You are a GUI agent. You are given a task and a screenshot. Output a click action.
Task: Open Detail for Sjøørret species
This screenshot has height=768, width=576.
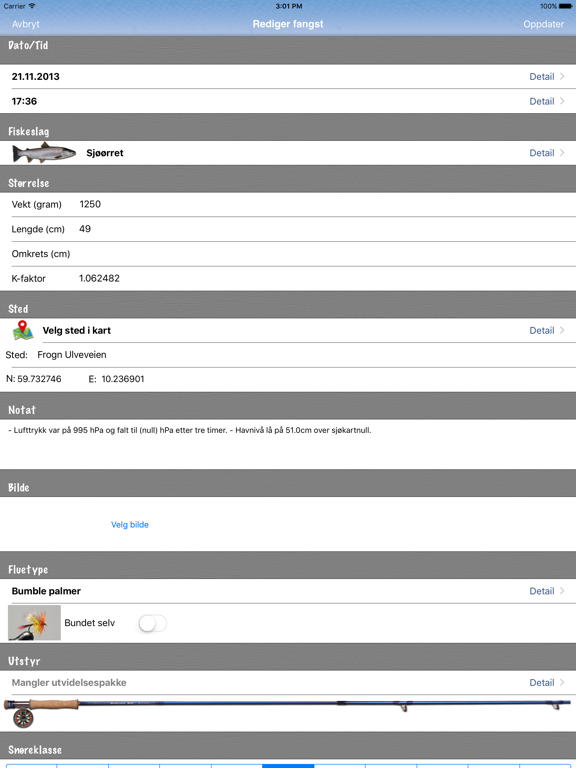point(547,153)
